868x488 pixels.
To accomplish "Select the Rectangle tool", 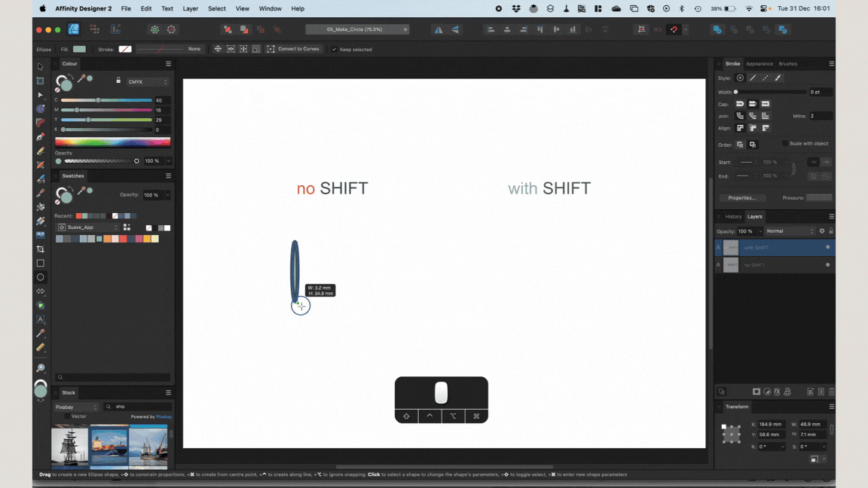I will [x=41, y=264].
